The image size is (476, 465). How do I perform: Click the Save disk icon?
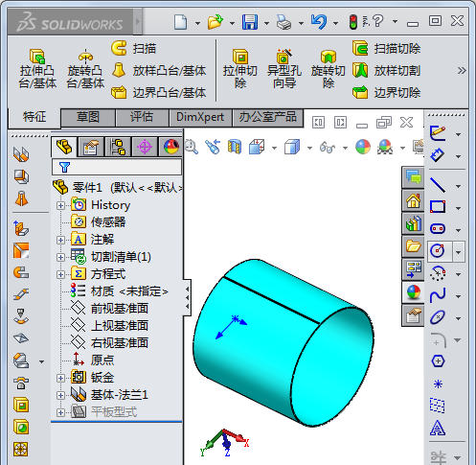point(250,22)
